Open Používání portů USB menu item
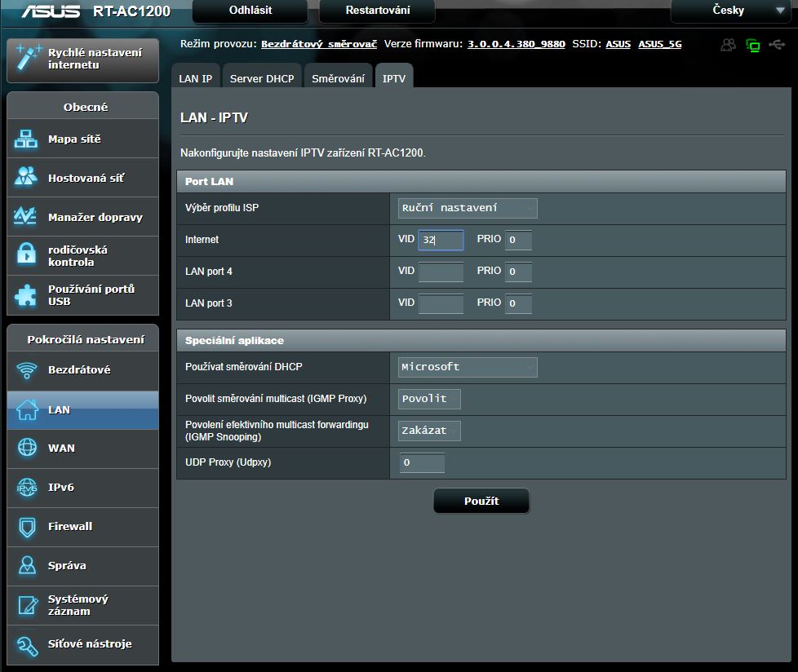Image resolution: width=798 pixels, height=672 pixels. [83, 295]
